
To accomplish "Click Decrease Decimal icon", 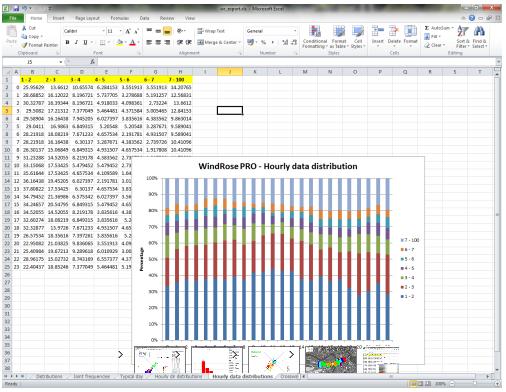I will [x=294, y=42].
